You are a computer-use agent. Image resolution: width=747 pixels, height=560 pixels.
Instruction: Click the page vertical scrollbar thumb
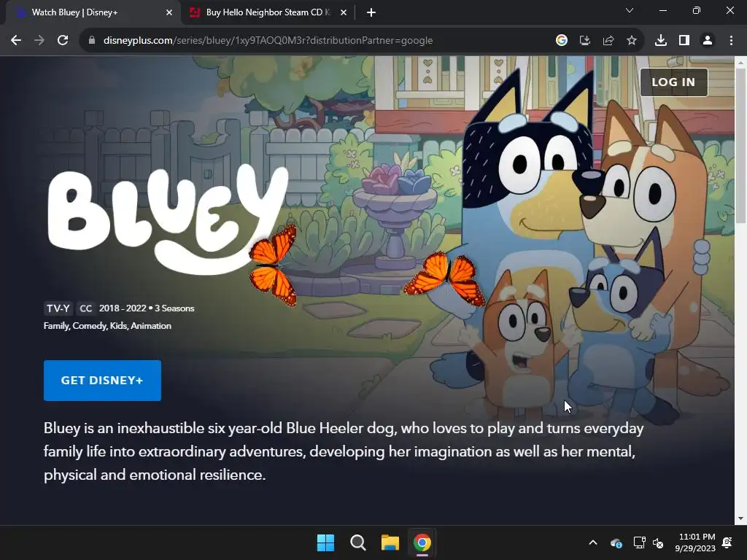click(740, 145)
